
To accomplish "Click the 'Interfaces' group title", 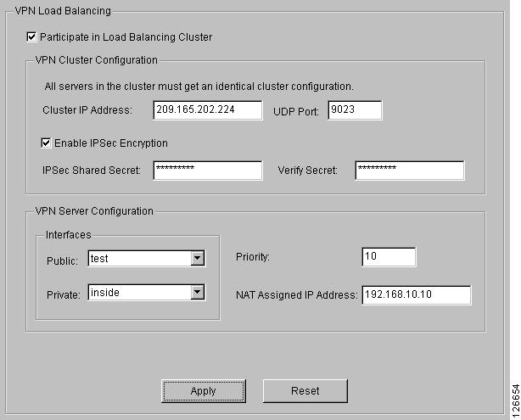I will [69, 235].
